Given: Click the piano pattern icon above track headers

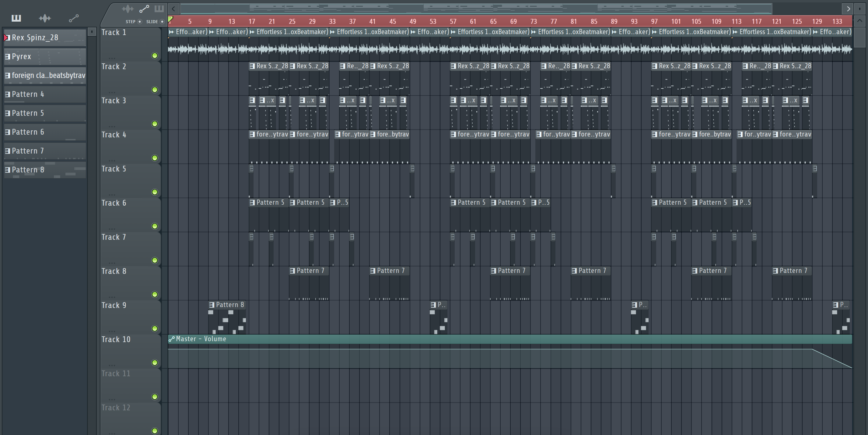Looking at the screenshot, I should (159, 9).
